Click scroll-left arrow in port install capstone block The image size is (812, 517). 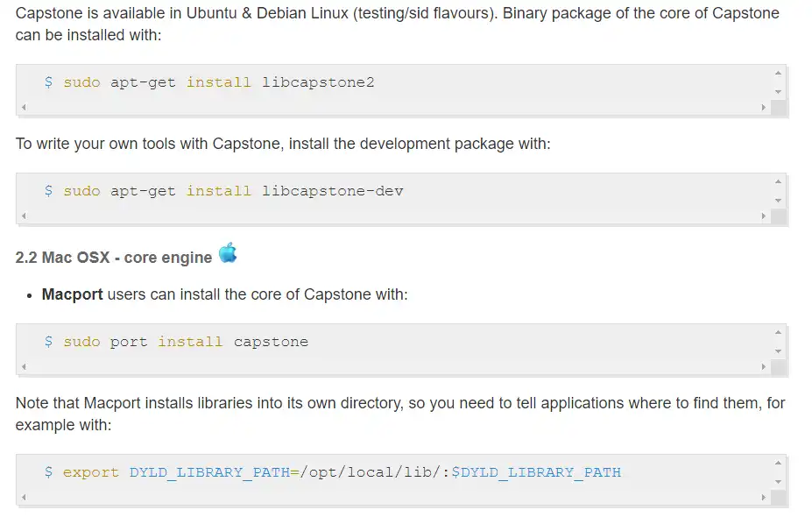pyautogui.click(x=24, y=367)
